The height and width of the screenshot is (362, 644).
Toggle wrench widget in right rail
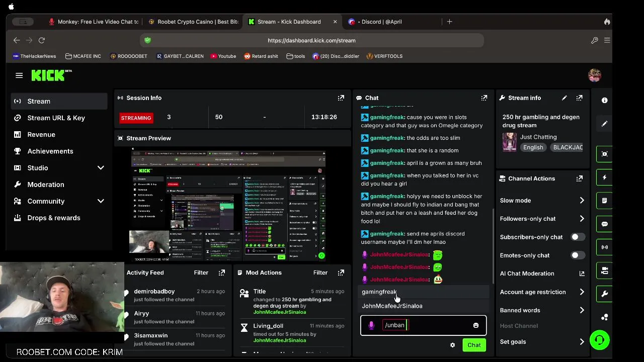click(x=605, y=294)
